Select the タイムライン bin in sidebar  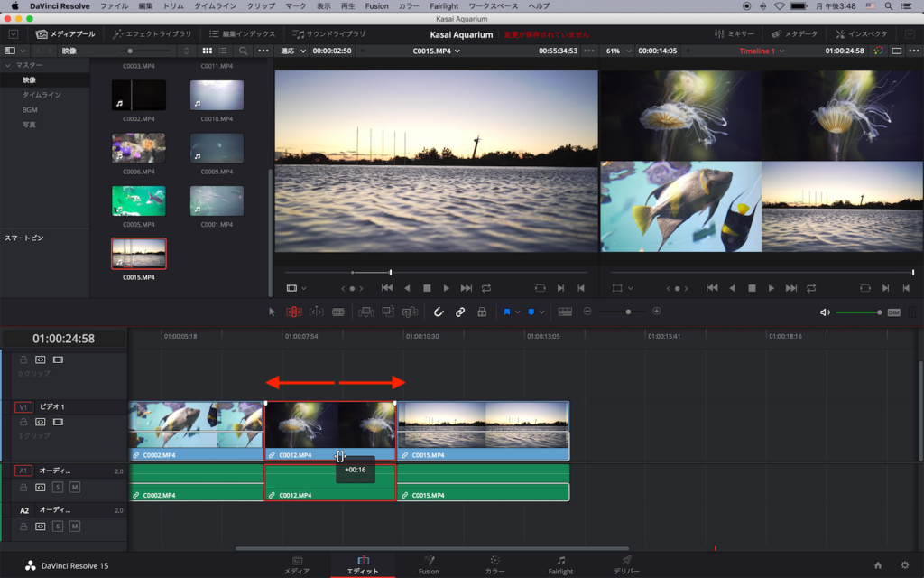coord(42,95)
